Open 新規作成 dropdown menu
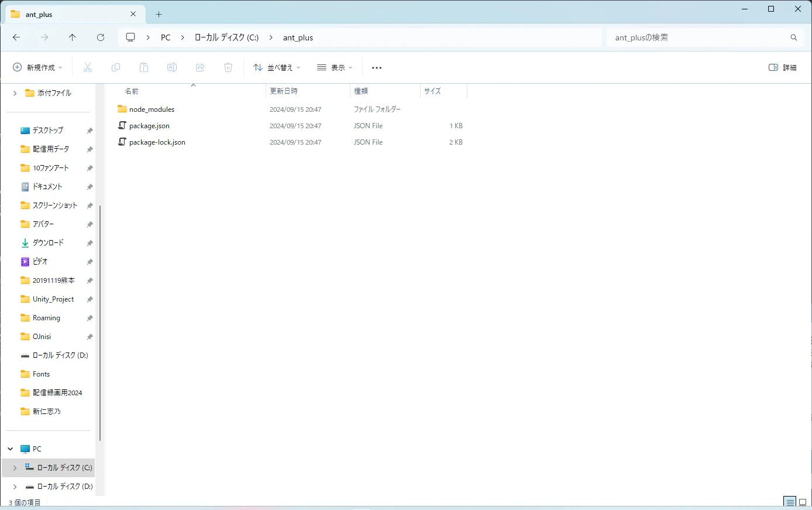 pos(37,68)
